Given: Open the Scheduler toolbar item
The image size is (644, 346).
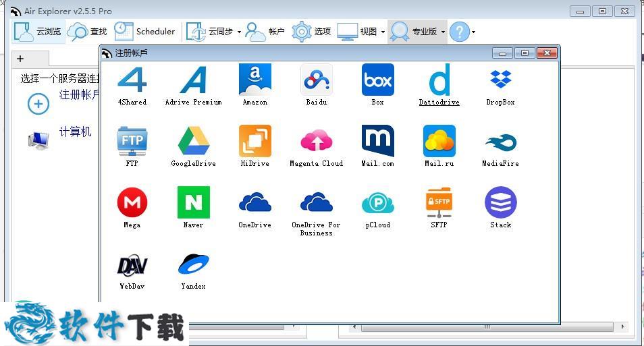Looking at the screenshot, I should pyautogui.click(x=144, y=31).
